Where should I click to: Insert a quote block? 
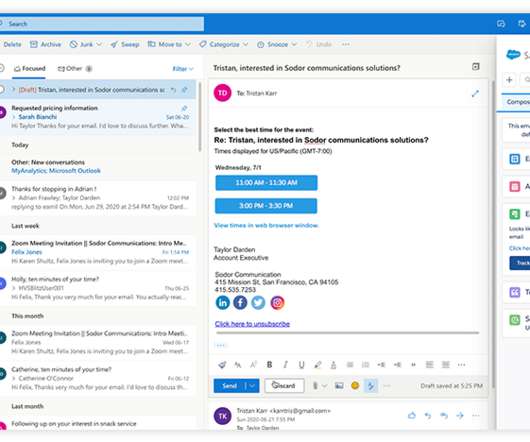pyautogui.click(x=413, y=365)
